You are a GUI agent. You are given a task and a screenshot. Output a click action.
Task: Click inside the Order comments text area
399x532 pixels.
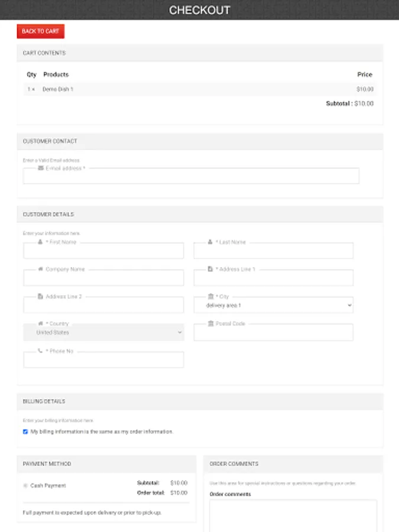(293, 515)
